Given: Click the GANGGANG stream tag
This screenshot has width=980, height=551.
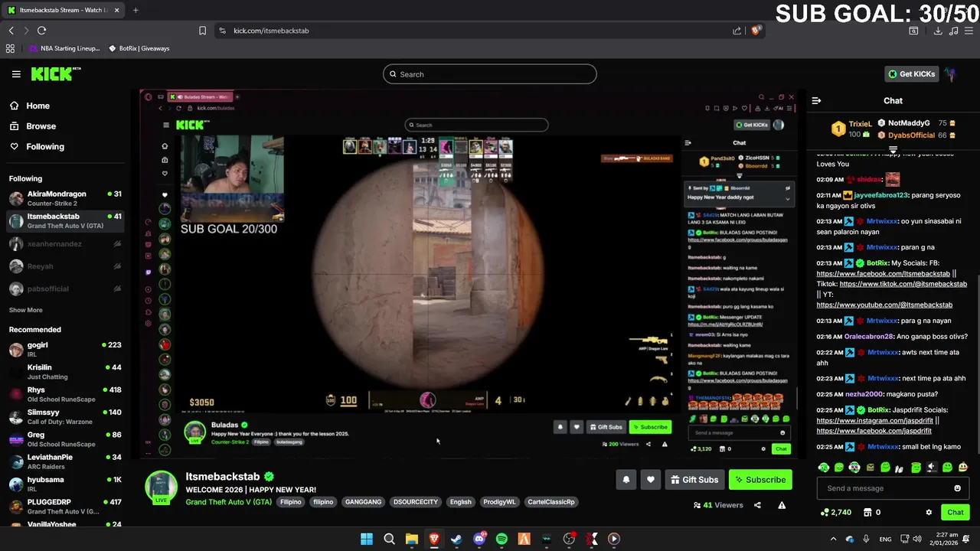Looking at the screenshot, I should [x=363, y=502].
